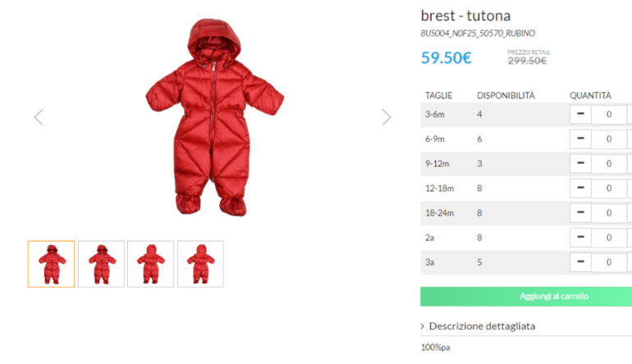Viewport: 632px width, 364px height.
Task: Show previous product image with left arrow
Action: (39, 117)
